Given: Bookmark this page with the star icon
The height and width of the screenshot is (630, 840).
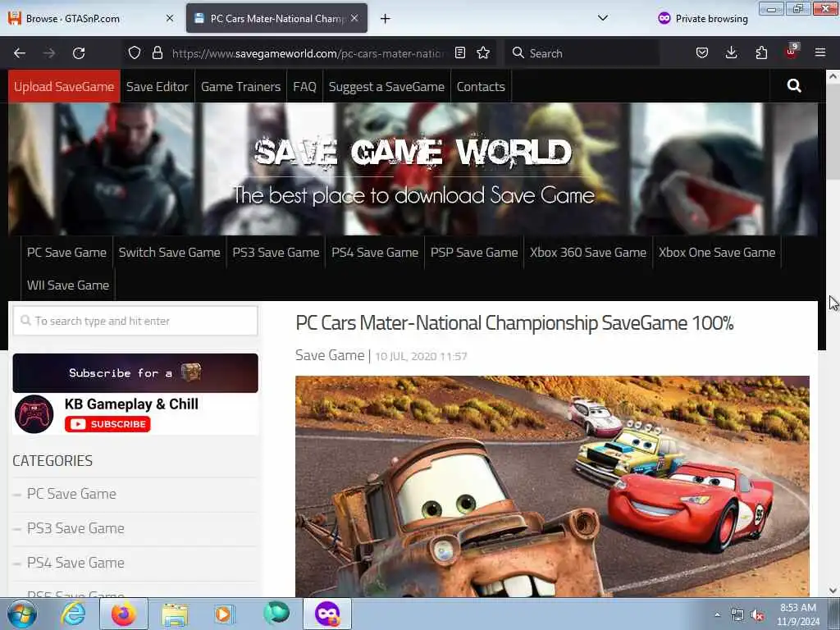Looking at the screenshot, I should pyautogui.click(x=483, y=53).
